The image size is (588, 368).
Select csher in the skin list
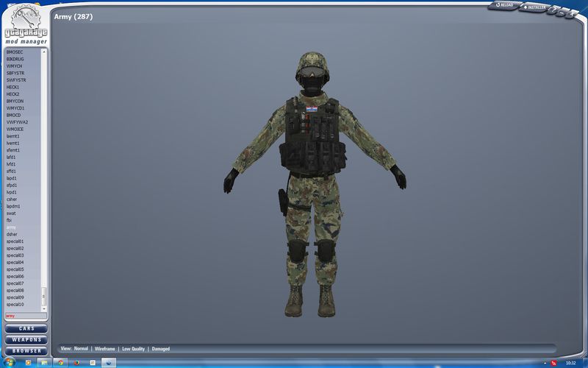pos(12,199)
